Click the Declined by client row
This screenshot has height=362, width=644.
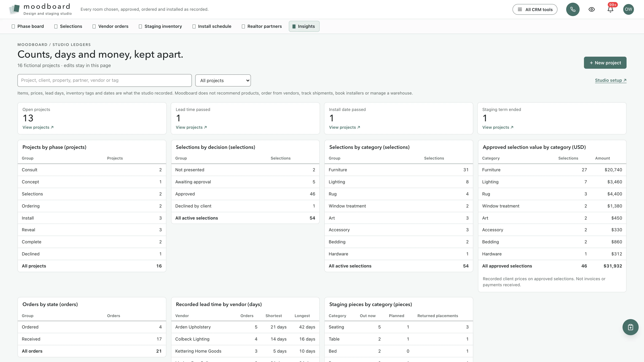[245, 206]
